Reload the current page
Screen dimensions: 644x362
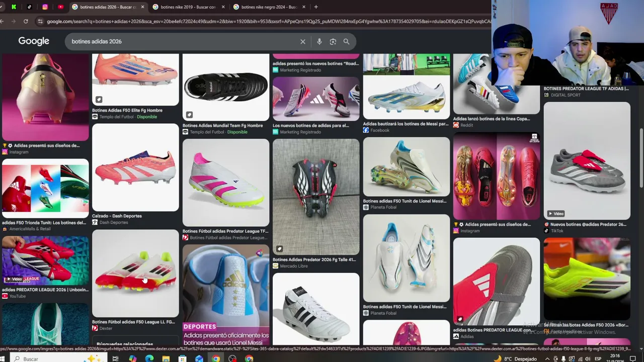[26, 21]
